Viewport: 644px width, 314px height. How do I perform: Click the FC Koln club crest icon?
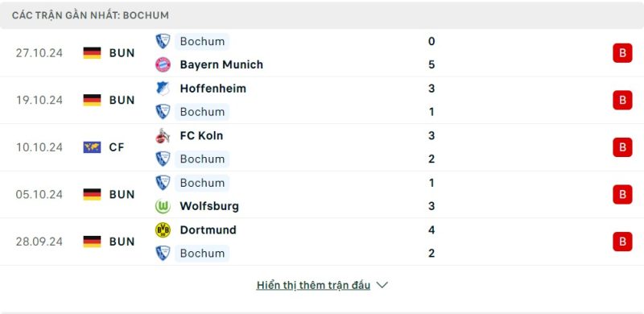pyautogui.click(x=163, y=135)
